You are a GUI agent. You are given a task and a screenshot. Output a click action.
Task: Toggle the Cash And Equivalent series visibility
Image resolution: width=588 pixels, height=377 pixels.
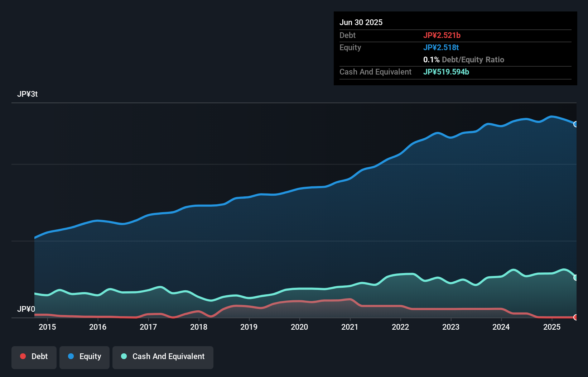point(163,357)
